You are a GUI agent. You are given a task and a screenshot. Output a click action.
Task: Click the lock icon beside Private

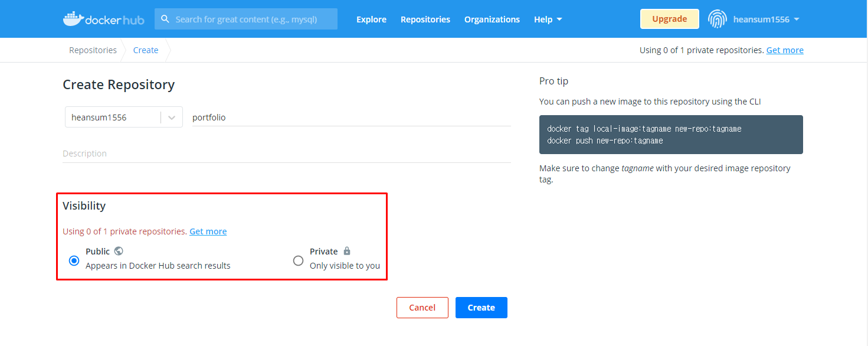tap(347, 251)
